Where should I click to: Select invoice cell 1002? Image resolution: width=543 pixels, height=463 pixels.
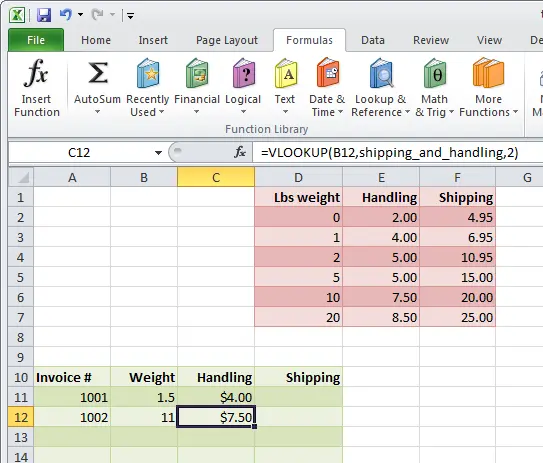click(72, 417)
